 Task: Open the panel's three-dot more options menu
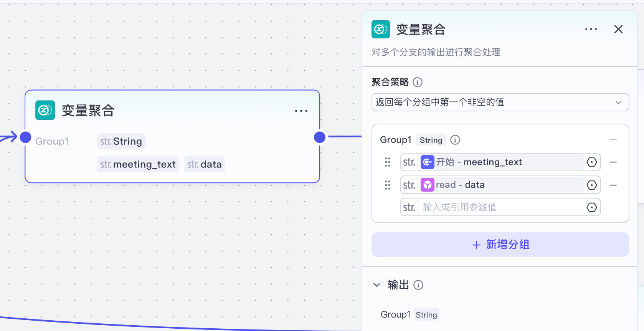coord(591,29)
